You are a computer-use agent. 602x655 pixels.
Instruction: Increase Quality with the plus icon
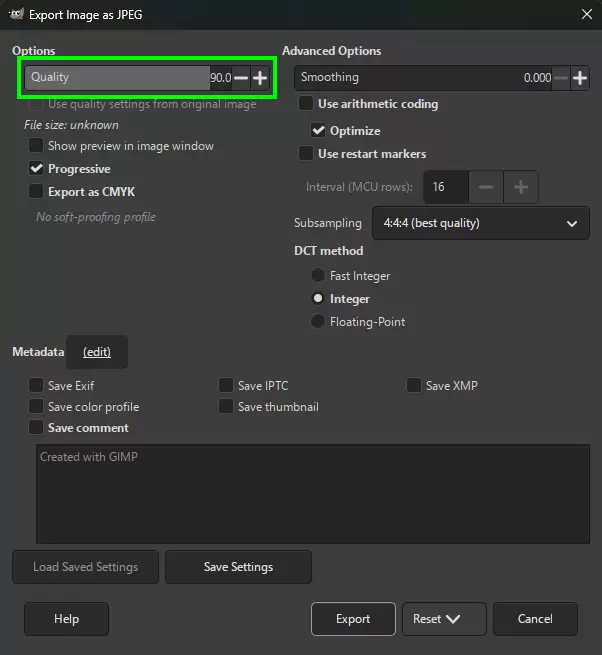(260, 78)
